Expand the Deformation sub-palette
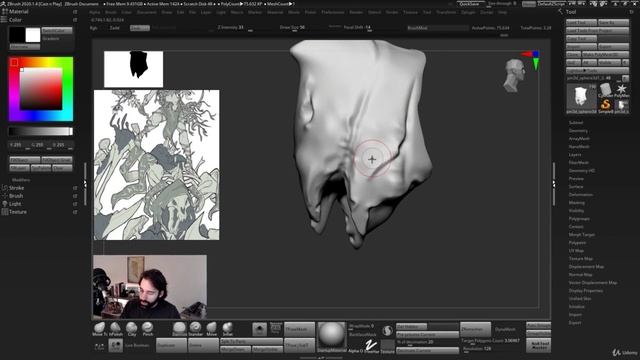The image size is (640, 360). tap(581, 195)
